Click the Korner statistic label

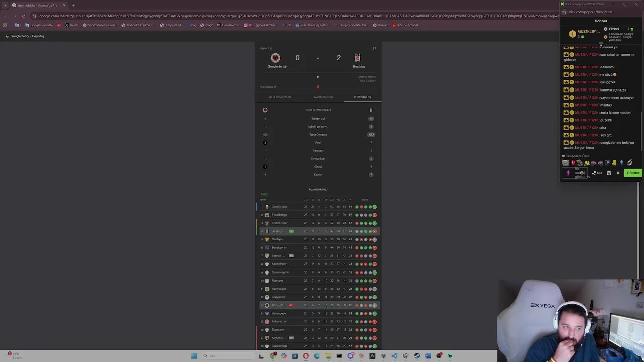pyautogui.click(x=318, y=175)
